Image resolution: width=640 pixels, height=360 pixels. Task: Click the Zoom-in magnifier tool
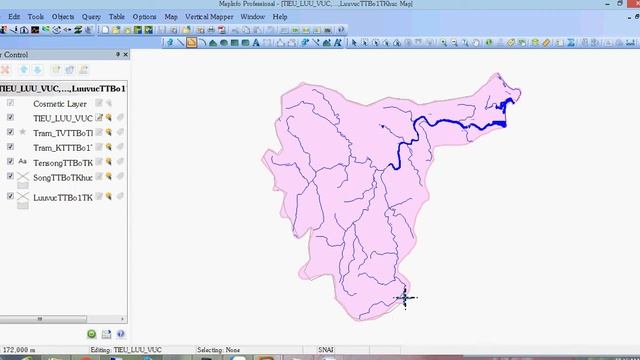click(x=444, y=42)
